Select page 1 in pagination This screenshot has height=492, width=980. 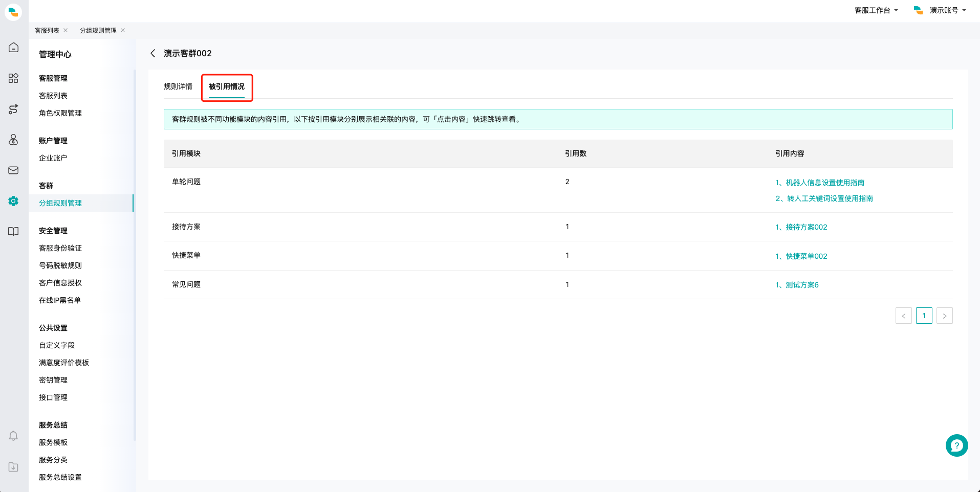tap(924, 316)
